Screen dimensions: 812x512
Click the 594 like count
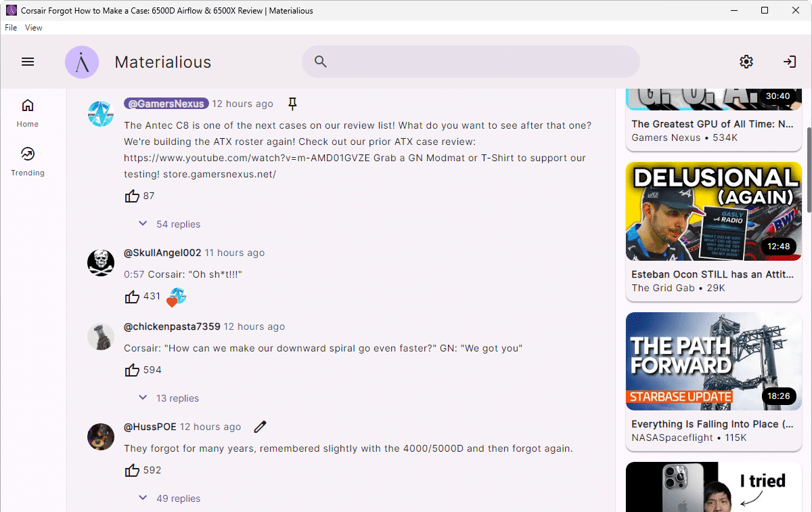(x=152, y=370)
